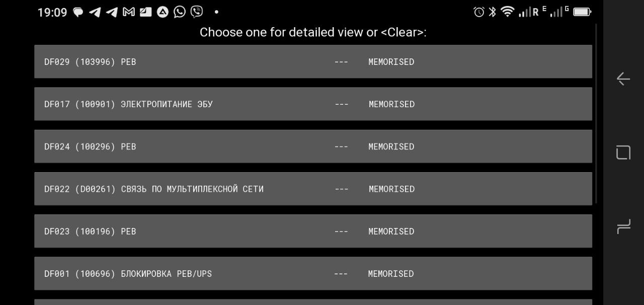Click the fault list scrollbar
644x305 pixels.
(x=596, y=113)
